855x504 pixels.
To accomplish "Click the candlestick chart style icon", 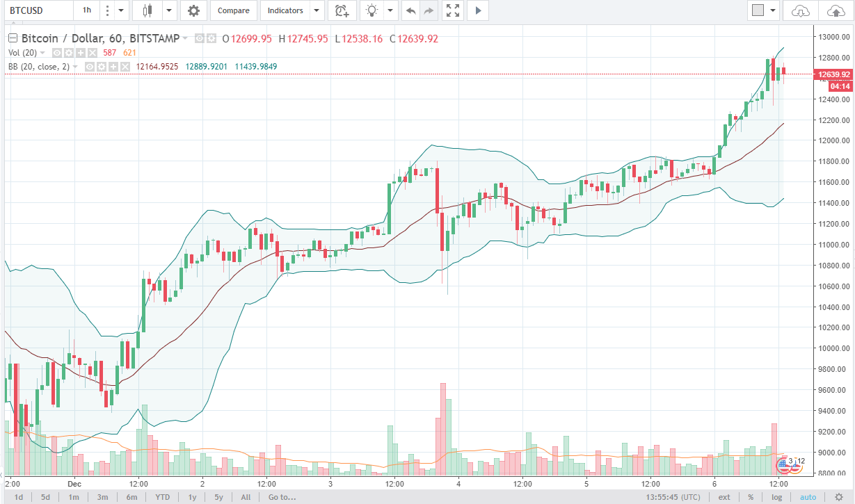I will click(x=147, y=10).
